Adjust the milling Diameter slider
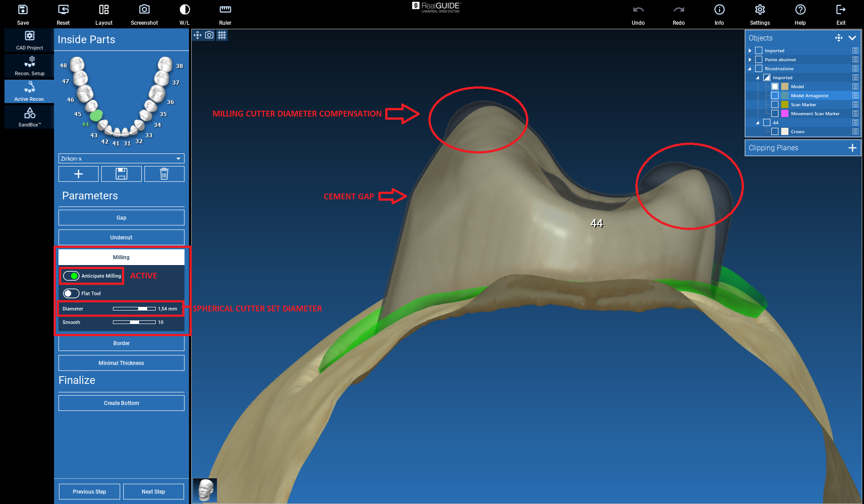Viewport: 864px width, 504px height. coord(143,309)
